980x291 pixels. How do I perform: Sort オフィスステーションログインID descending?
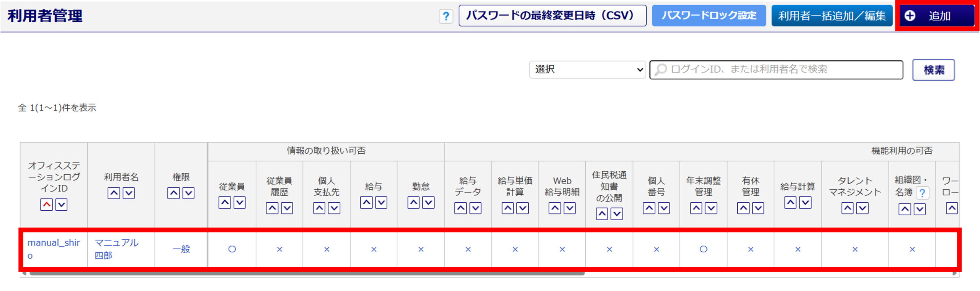[62, 205]
